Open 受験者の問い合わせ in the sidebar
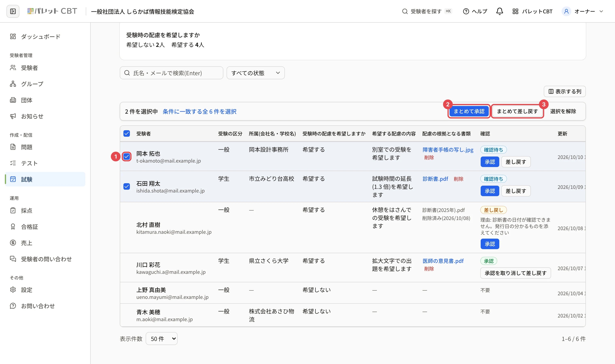Image resolution: width=615 pixels, height=364 pixels. [45, 259]
